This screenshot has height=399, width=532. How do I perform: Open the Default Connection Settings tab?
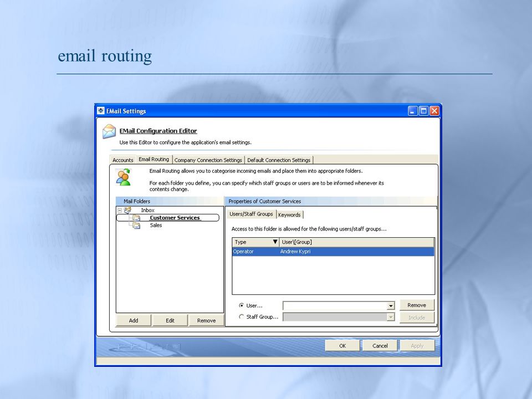pos(279,160)
